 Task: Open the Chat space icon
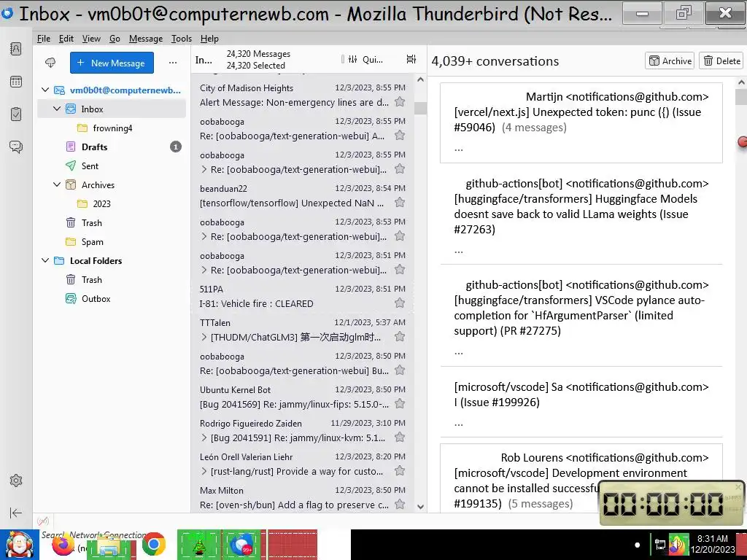click(x=16, y=147)
